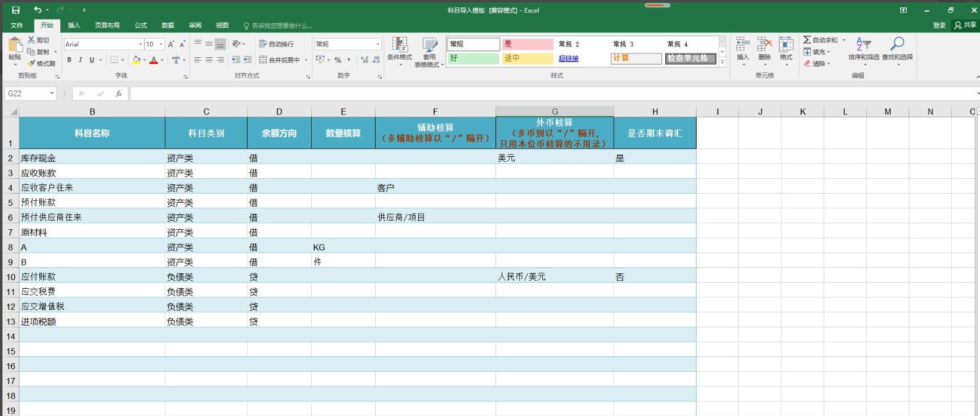Click the Decrease Indent icon

pyautogui.click(x=236, y=60)
